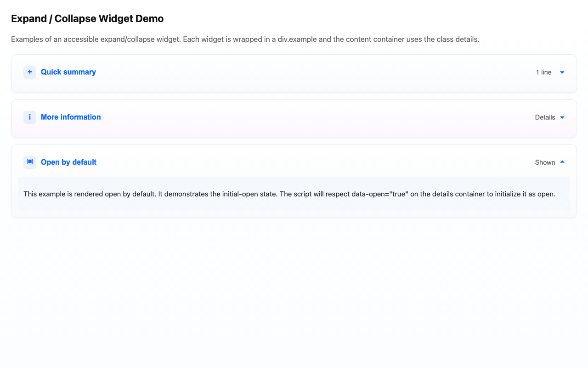The width and height of the screenshot is (588, 368).
Task: Click the 'Details' label in the second widget
Action: coord(544,117)
